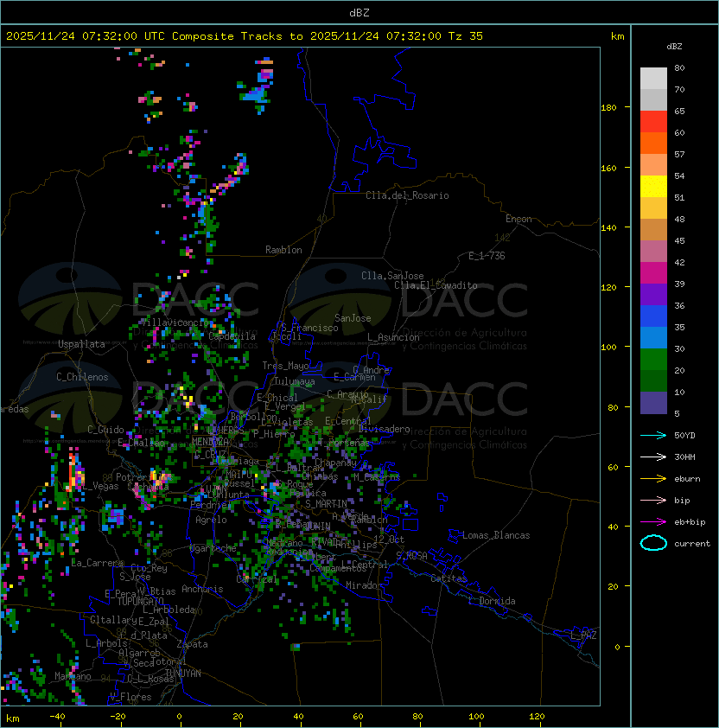Pick the magenta swatch beside 42 label
Screen dimensions: 719x728
653,273
